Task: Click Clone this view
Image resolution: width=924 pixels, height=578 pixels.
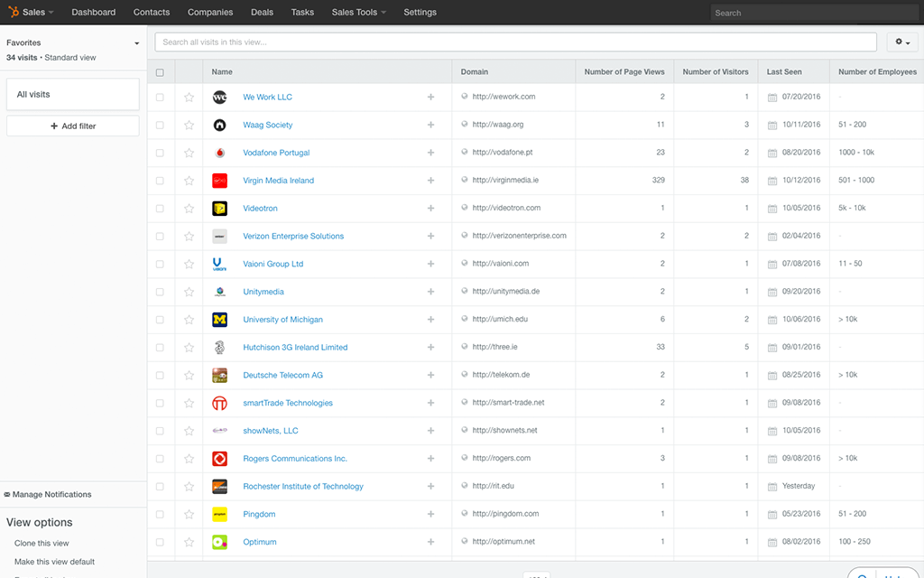Action: (42, 543)
